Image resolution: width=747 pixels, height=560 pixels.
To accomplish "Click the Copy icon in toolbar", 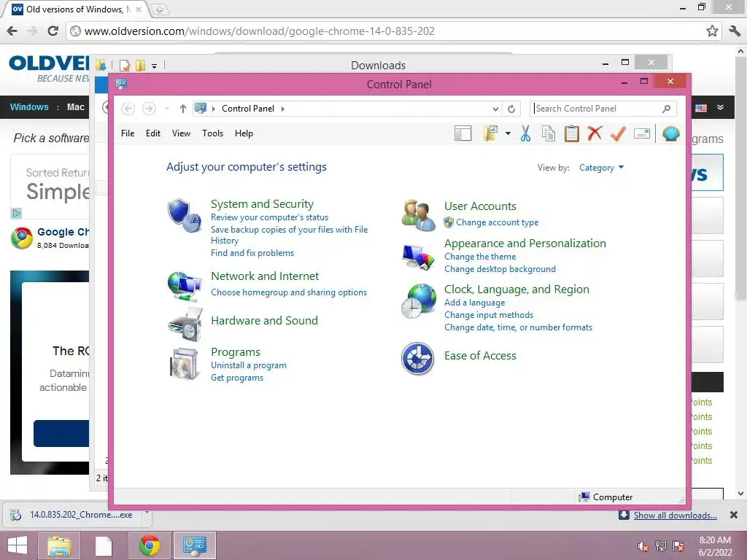I will click(549, 134).
